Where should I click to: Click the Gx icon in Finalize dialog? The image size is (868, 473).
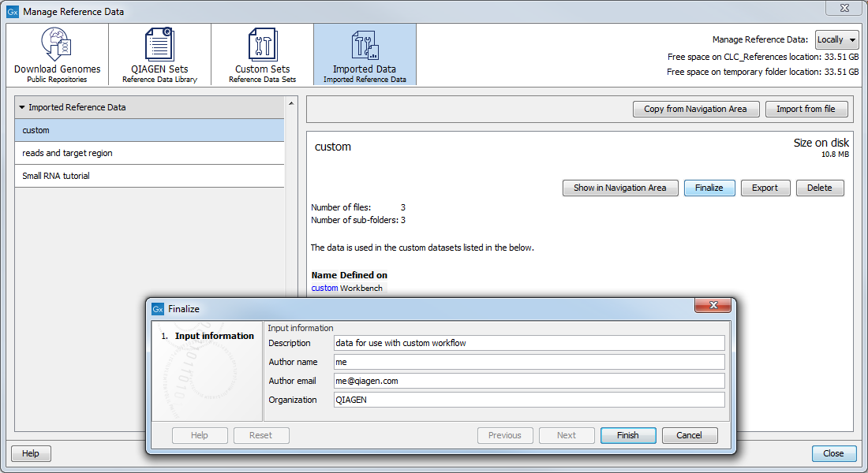[x=158, y=309]
